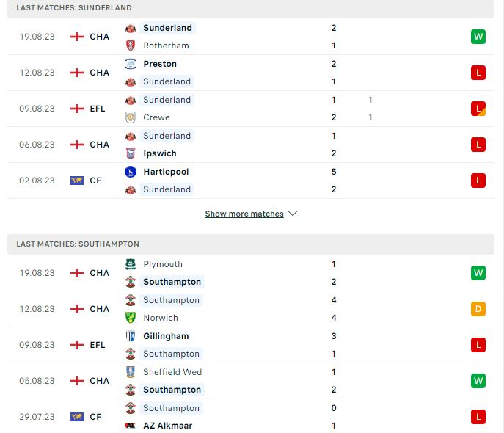Click the Hartlepool blue crest icon
Image resolution: width=504 pixels, height=433 pixels.
point(131,172)
